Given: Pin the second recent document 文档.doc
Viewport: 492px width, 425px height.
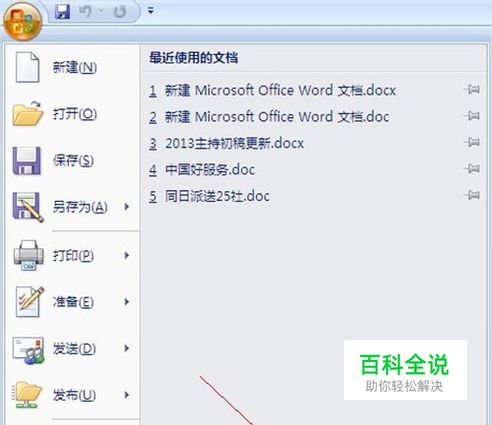Looking at the screenshot, I should tap(472, 116).
